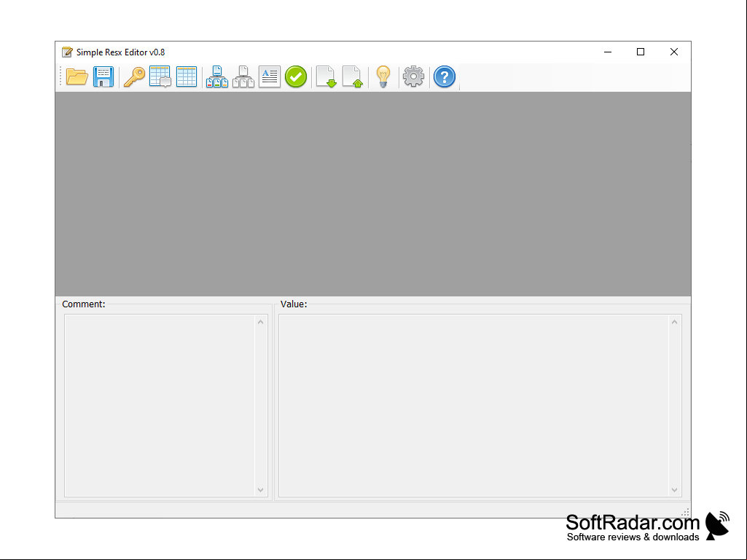Open help with the blue question mark
Viewport: 747px width, 560px height.
(x=445, y=76)
